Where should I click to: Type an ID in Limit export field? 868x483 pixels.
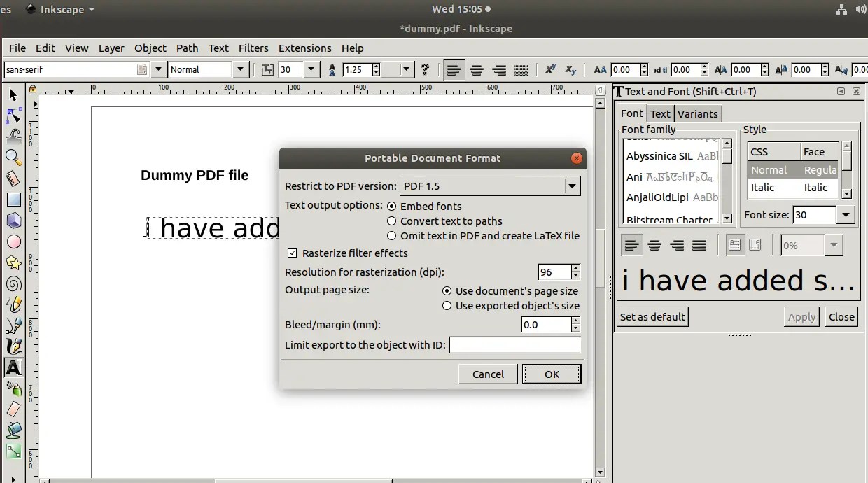(515, 344)
